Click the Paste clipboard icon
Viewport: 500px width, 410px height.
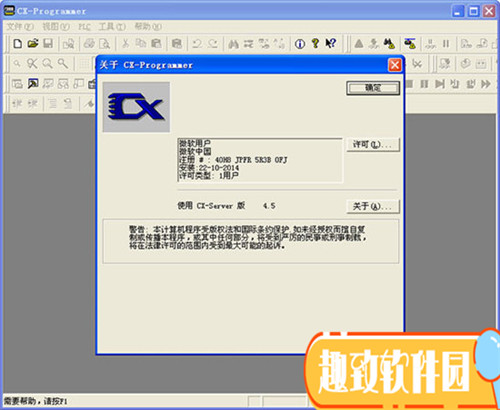pos(156,44)
